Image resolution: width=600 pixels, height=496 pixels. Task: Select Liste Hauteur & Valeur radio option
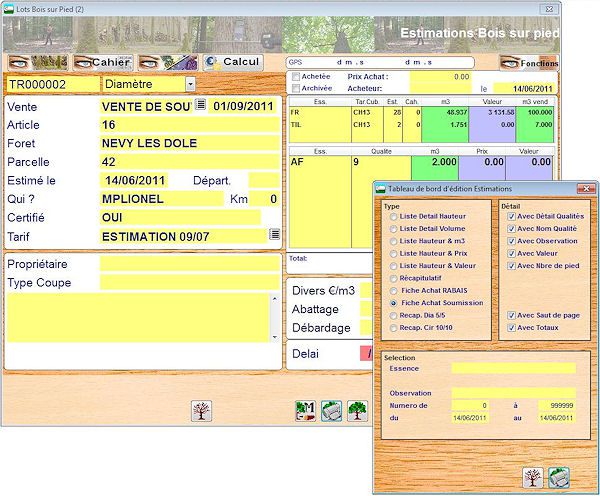click(393, 266)
